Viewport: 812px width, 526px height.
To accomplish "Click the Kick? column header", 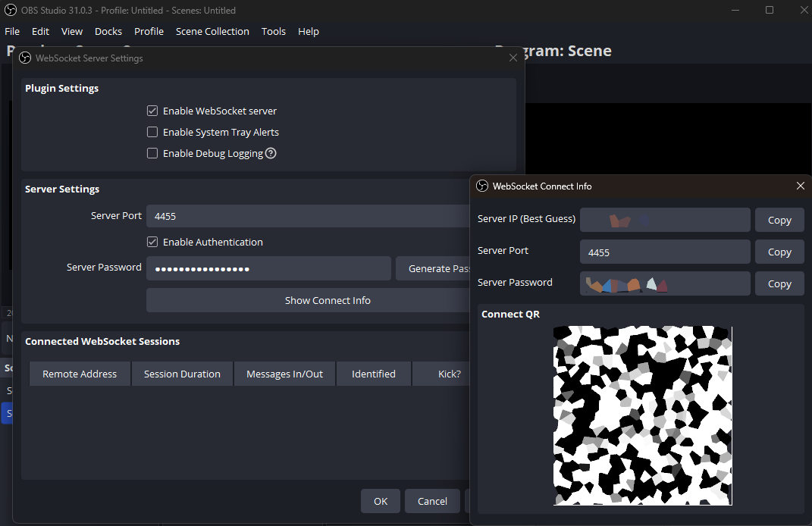I will pos(441,374).
